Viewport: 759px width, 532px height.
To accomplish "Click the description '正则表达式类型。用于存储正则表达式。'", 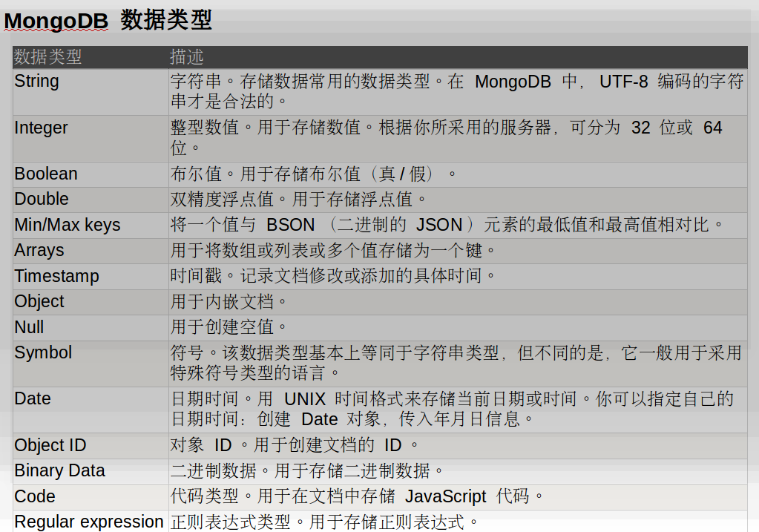I will tap(458, 522).
